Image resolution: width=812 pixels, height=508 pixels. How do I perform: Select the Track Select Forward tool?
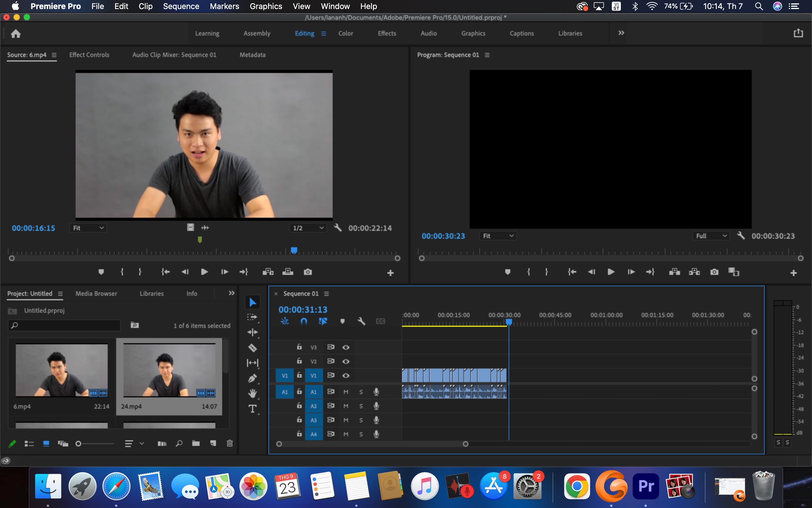[x=252, y=317]
